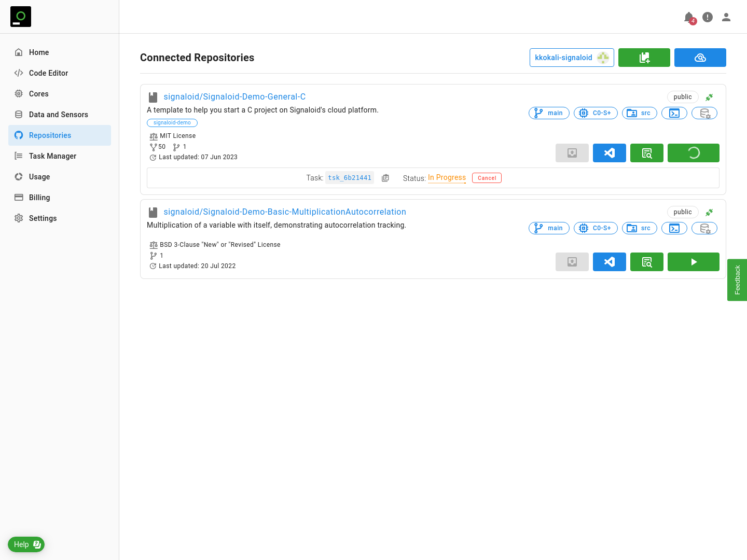Open the user account icon

pyautogui.click(x=726, y=18)
